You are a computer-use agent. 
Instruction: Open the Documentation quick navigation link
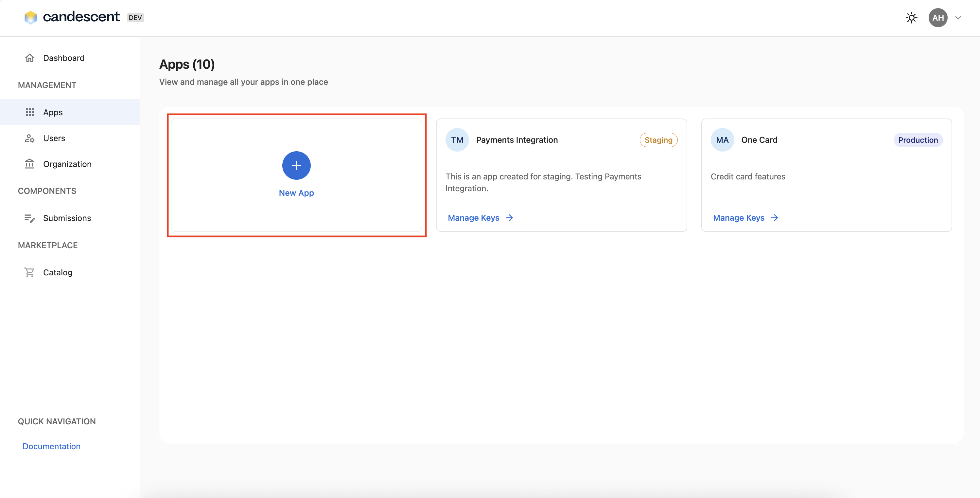coord(51,446)
